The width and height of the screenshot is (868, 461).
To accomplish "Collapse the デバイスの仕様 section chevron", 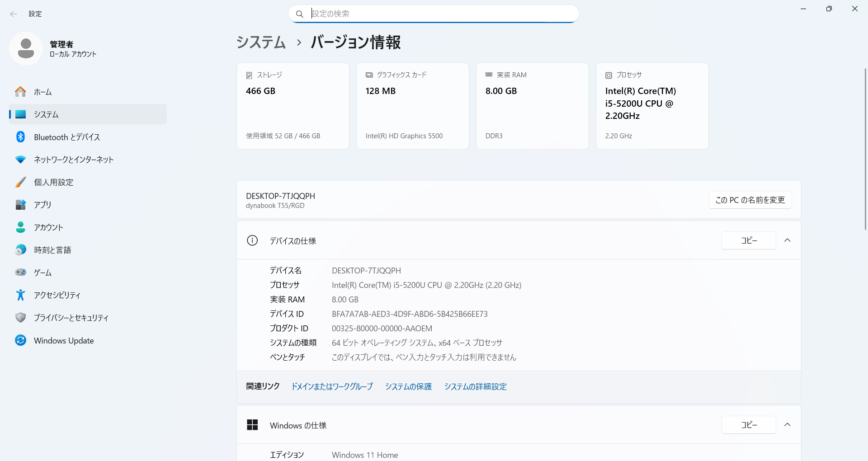I will point(787,240).
